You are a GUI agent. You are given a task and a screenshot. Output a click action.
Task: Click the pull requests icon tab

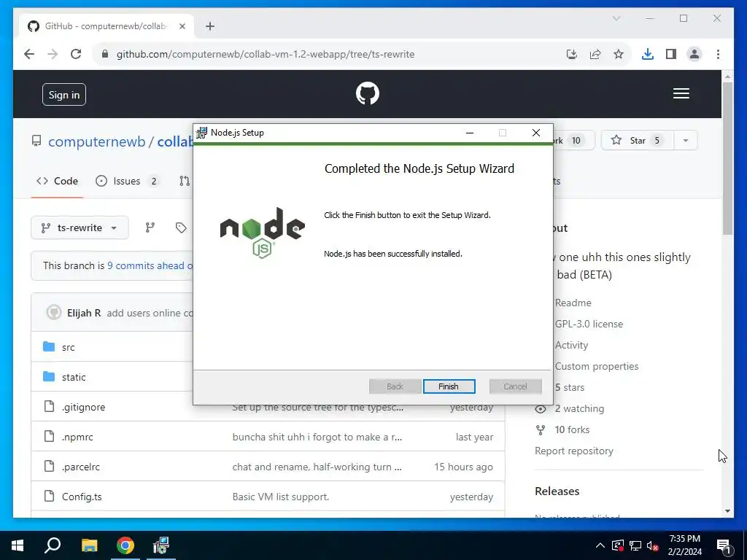[185, 181]
